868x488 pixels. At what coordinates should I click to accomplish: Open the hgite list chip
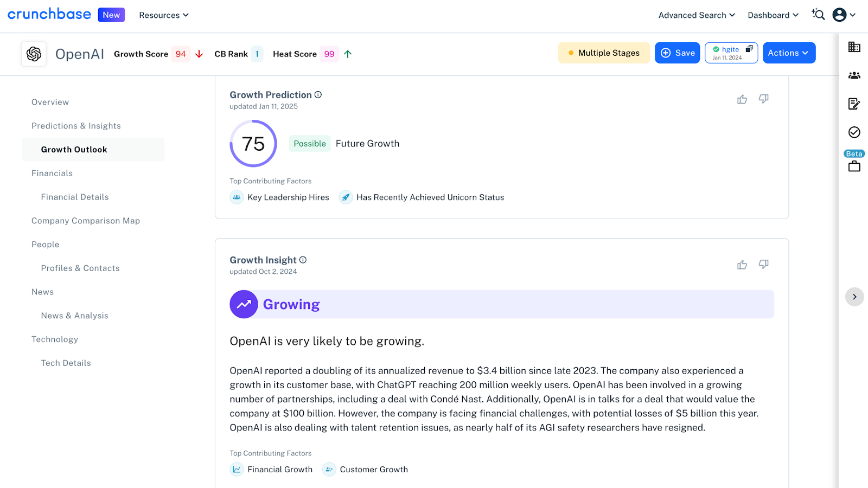(731, 53)
